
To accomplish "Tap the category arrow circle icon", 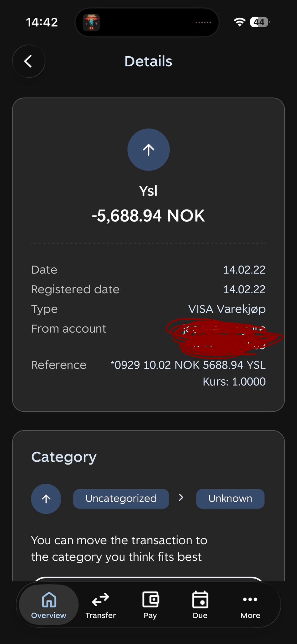I will coord(46,499).
